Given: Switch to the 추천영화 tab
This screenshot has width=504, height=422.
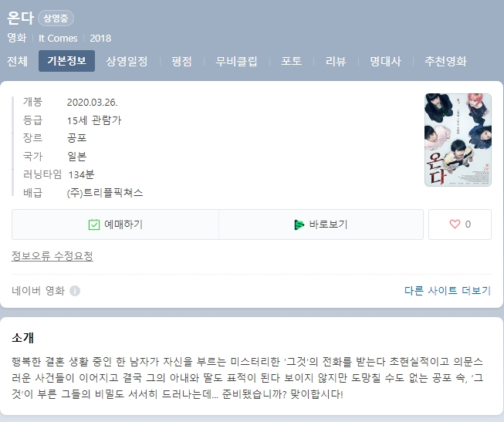Looking at the screenshot, I should (445, 61).
